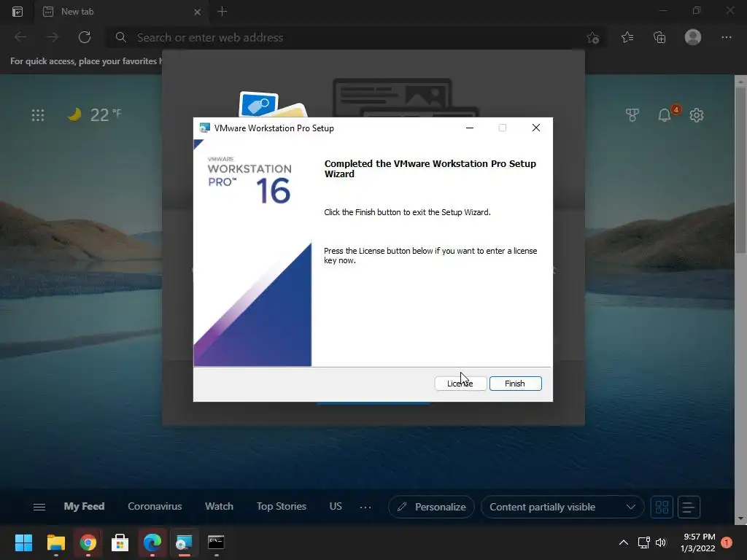
Task: Open Command Prompt taskbar icon
Action: (x=216, y=542)
